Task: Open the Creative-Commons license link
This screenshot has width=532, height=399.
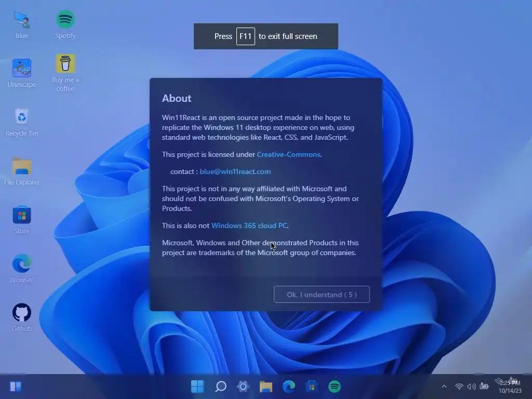Action: [x=288, y=154]
